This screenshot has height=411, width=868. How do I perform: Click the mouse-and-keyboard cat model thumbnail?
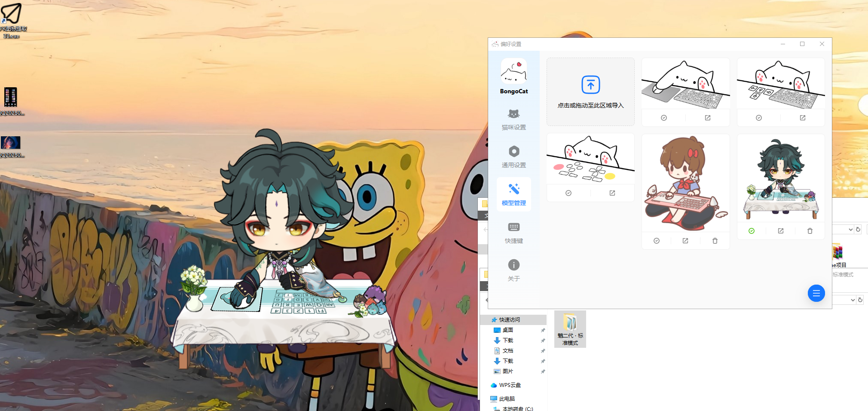pos(685,84)
